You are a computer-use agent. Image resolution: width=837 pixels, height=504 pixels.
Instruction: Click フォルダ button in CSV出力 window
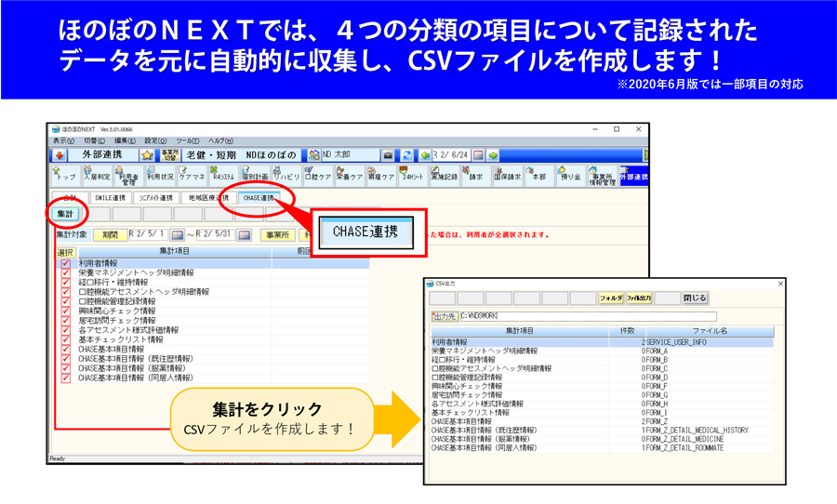(x=611, y=298)
